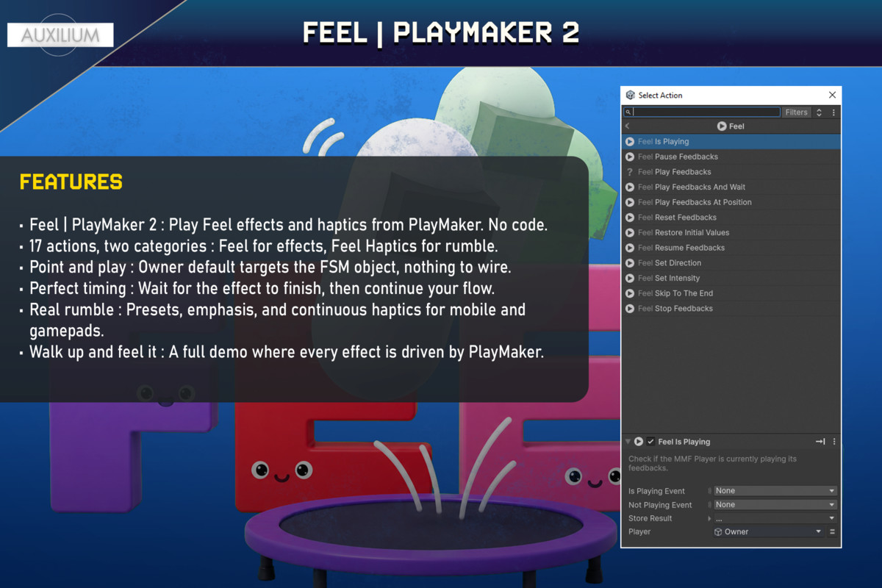
Task: Click the question mark icon of Feel Play Feedbacks
Action: coord(630,172)
